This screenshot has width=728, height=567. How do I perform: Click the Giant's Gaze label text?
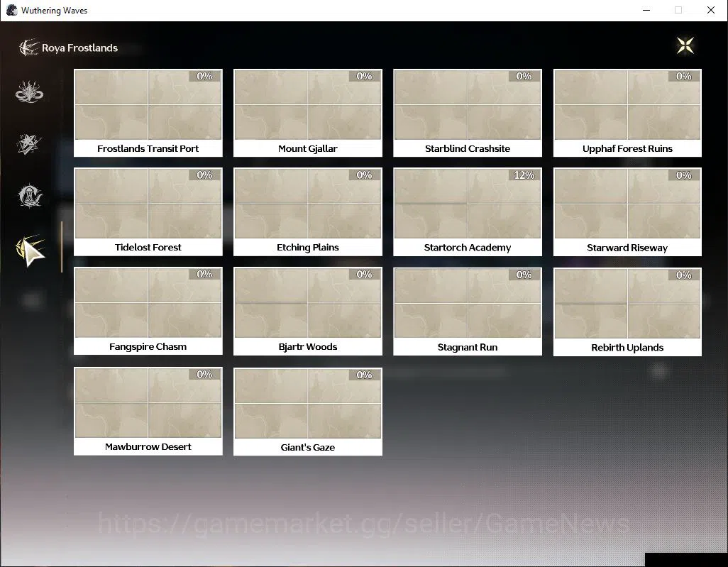308,448
